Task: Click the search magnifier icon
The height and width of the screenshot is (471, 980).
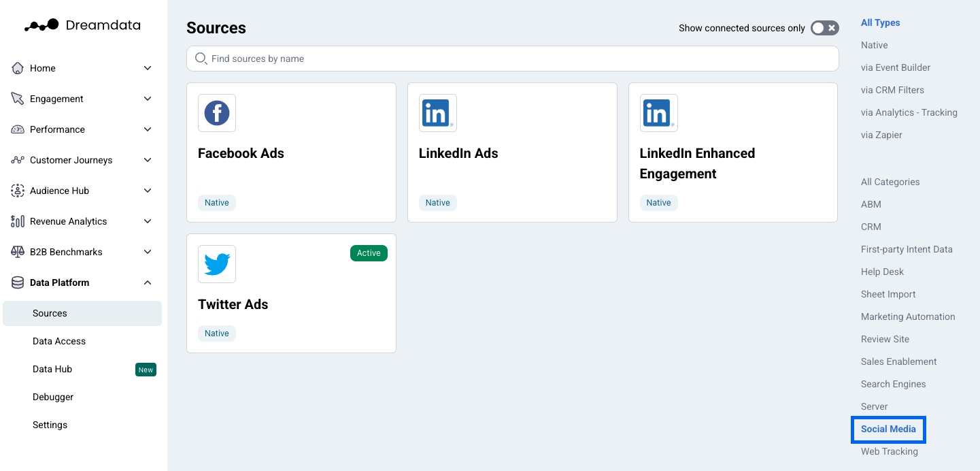Action: pyautogui.click(x=201, y=59)
